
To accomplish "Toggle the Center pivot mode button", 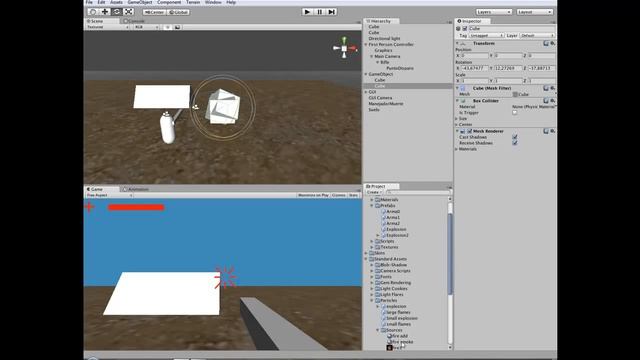I will 154,12.
